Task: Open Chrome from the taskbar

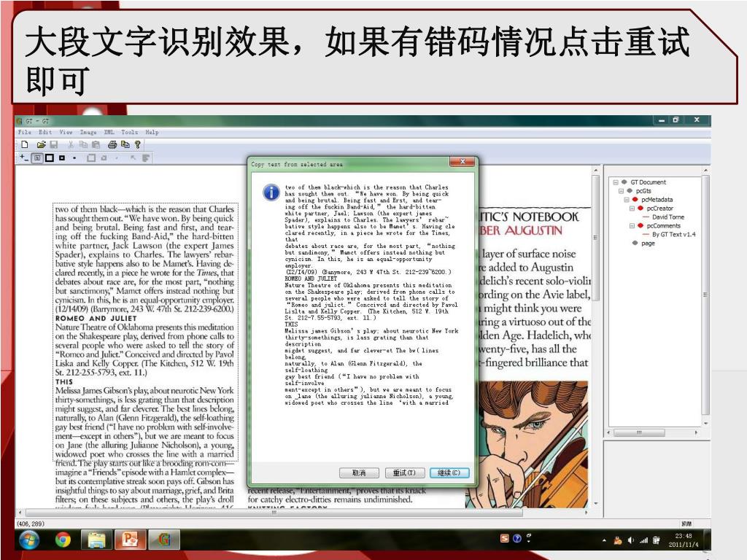Action: (63, 540)
